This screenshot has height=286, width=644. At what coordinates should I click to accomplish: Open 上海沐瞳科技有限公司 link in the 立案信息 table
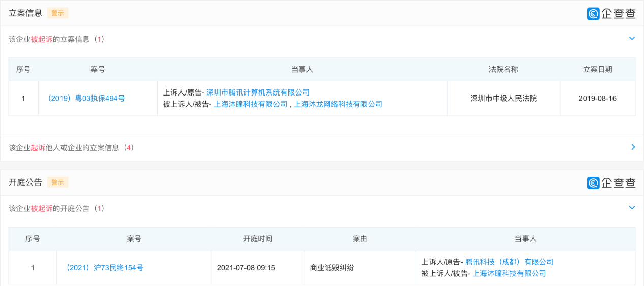pos(251,104)
